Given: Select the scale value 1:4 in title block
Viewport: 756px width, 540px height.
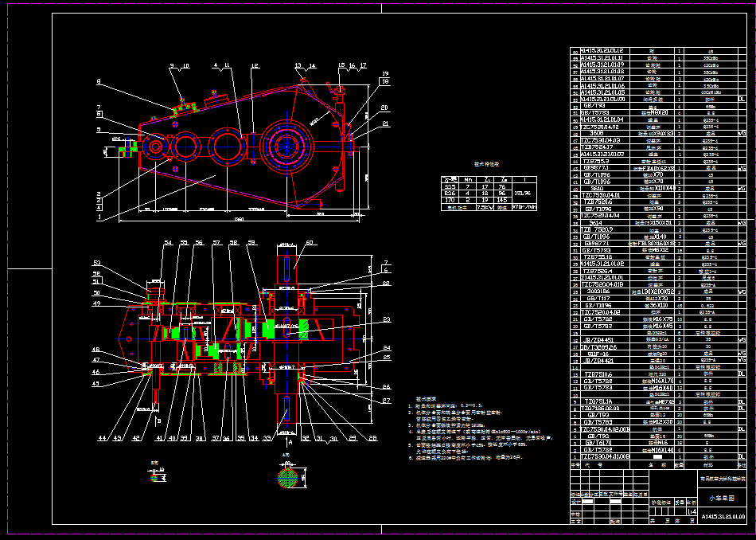Looking at the screenshot, I should click(692, 511).
